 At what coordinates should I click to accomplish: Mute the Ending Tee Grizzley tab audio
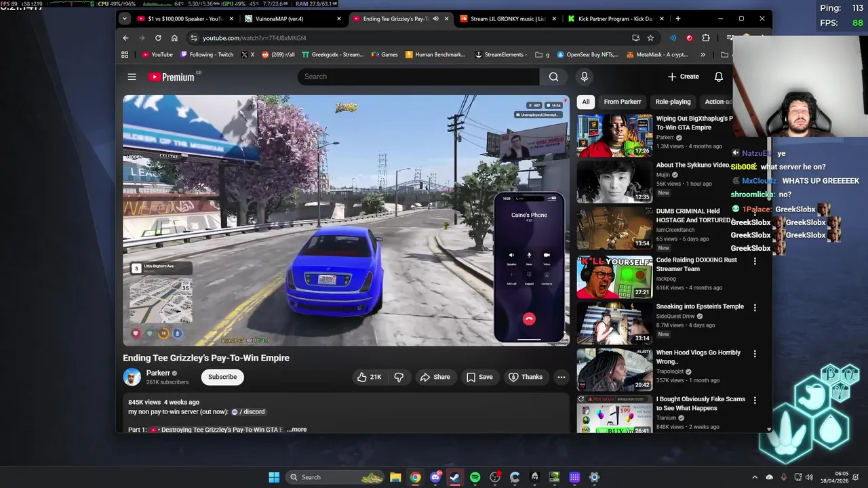pos(435,19)
